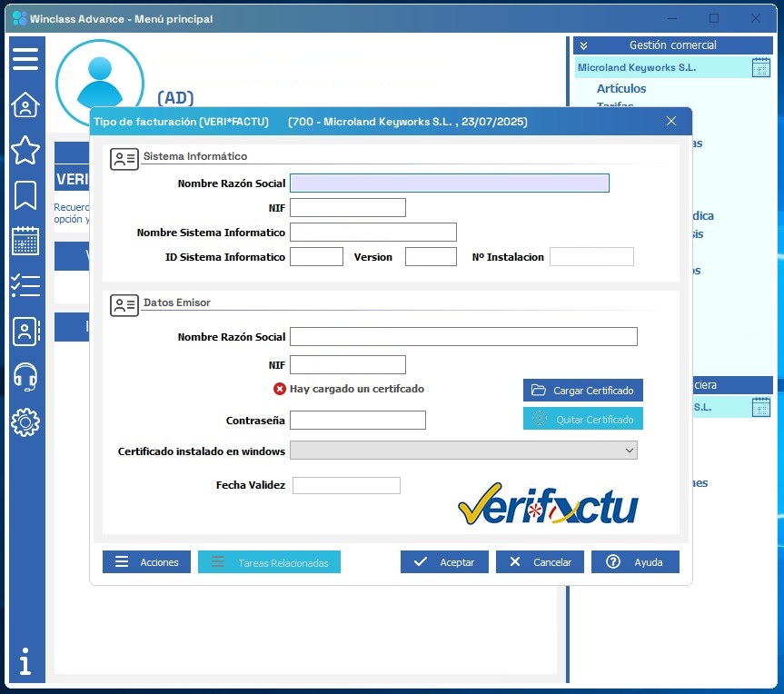Screen dimensions: 784x694
Task: Click the home user icon in sidebar
Action: [25, 105]
